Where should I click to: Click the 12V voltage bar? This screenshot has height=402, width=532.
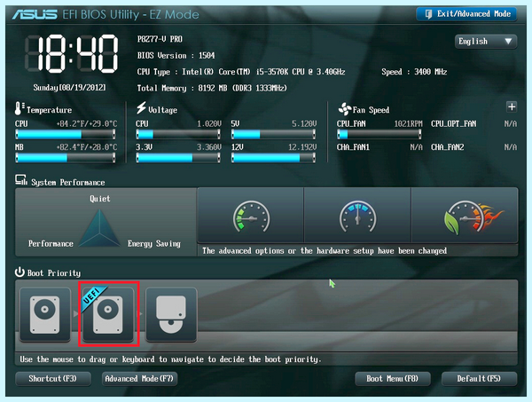pos(273,158)
